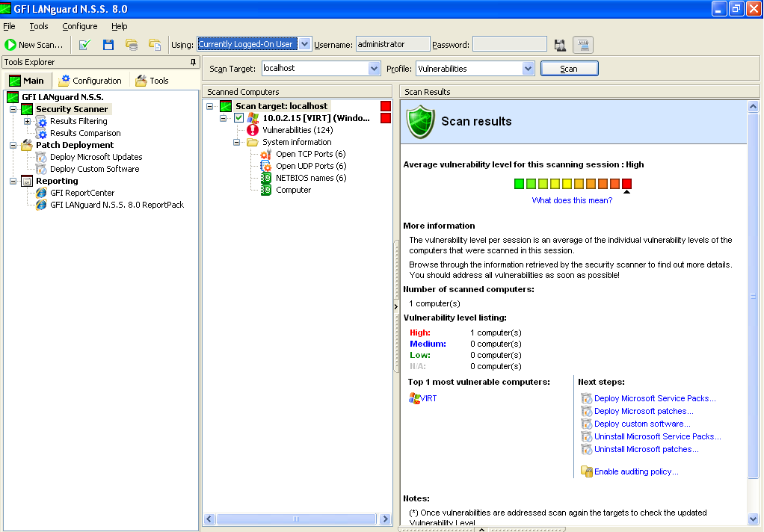Click the Patch Deployment folder icon
The width and height of the screenshot is (764, 532).
[x=27, y=145]
